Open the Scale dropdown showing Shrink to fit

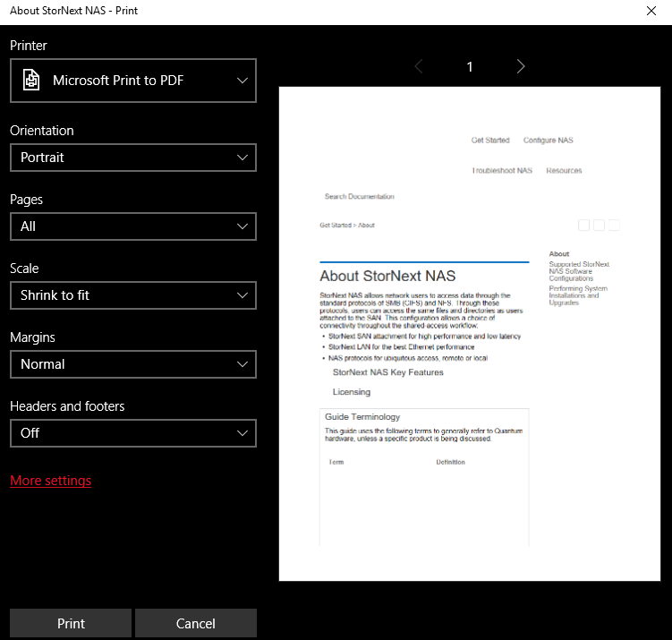click(x=133, y=295)
